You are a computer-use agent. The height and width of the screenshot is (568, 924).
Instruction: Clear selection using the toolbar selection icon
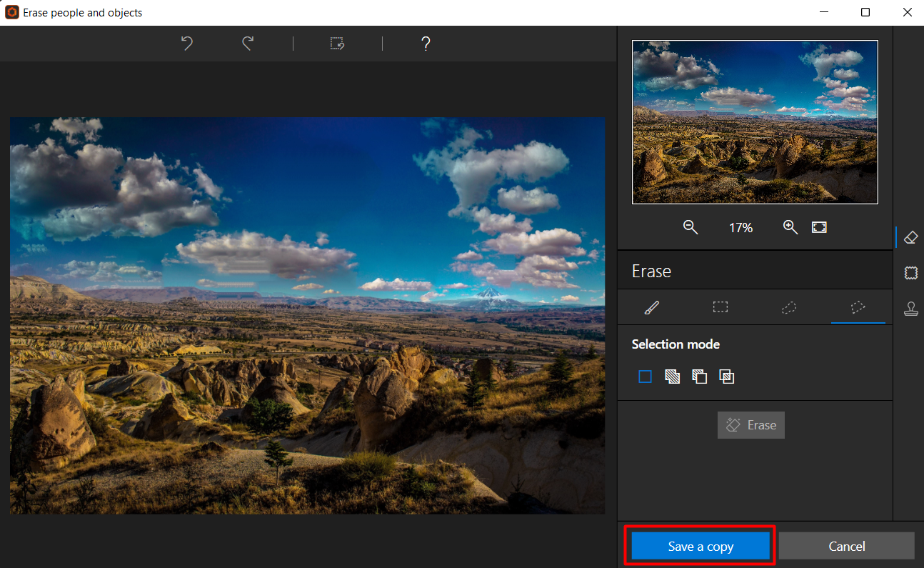point(338,44)
